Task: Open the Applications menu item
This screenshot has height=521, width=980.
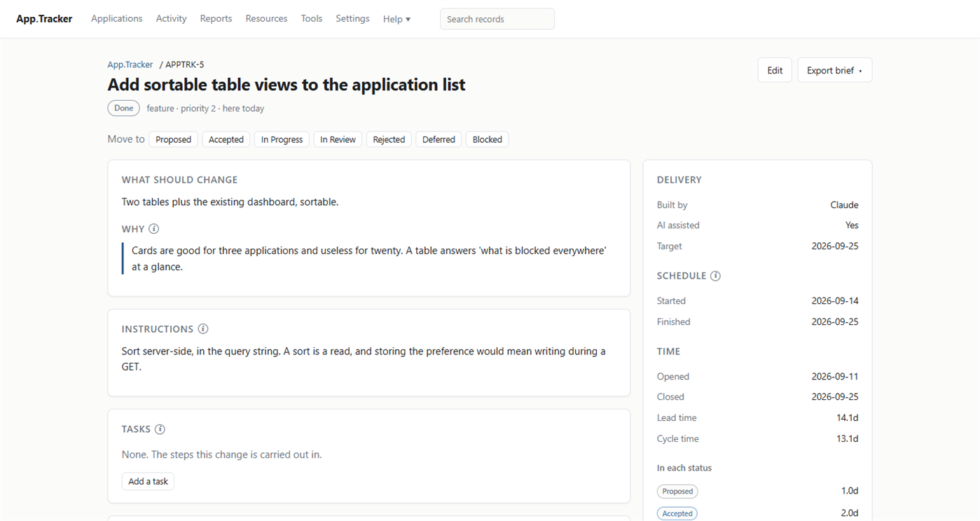Action: click(116, 19)
